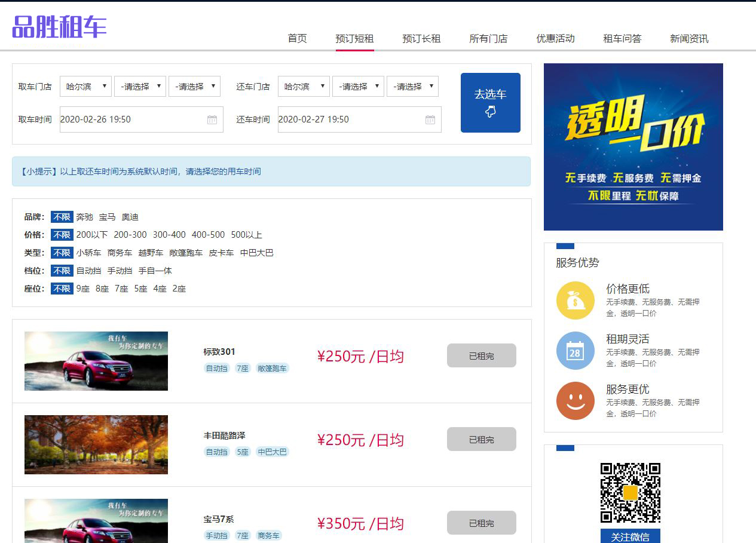Open 租车问答 navigation item
Screen dimensions: 756x543
coord(622,38)
